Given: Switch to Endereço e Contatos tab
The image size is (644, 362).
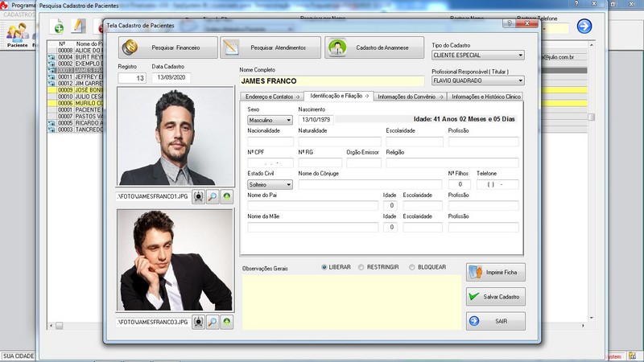Looking at the screenshot, I should point(271,97).
